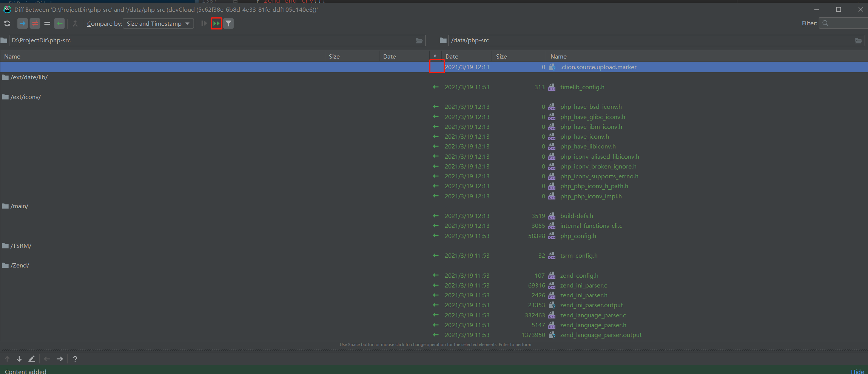Go to next difference with down arrow
The image size is (868, 374).
[x=19, y=359]
